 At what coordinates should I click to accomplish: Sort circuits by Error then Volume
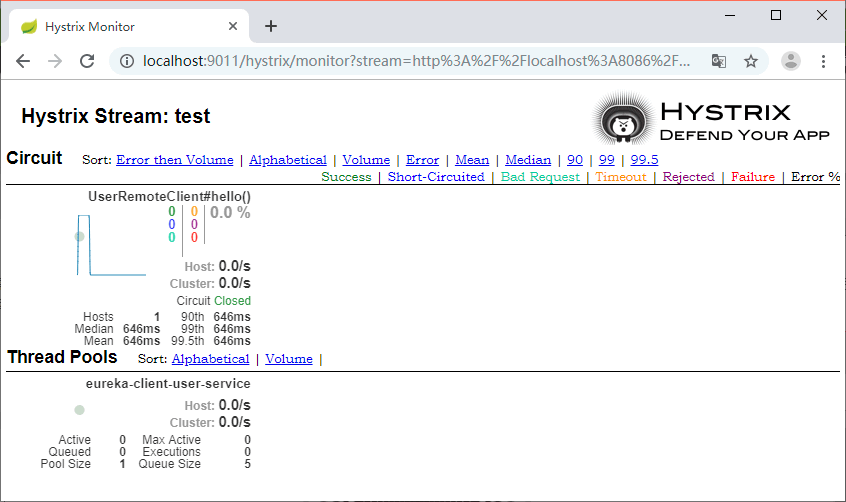175,160
